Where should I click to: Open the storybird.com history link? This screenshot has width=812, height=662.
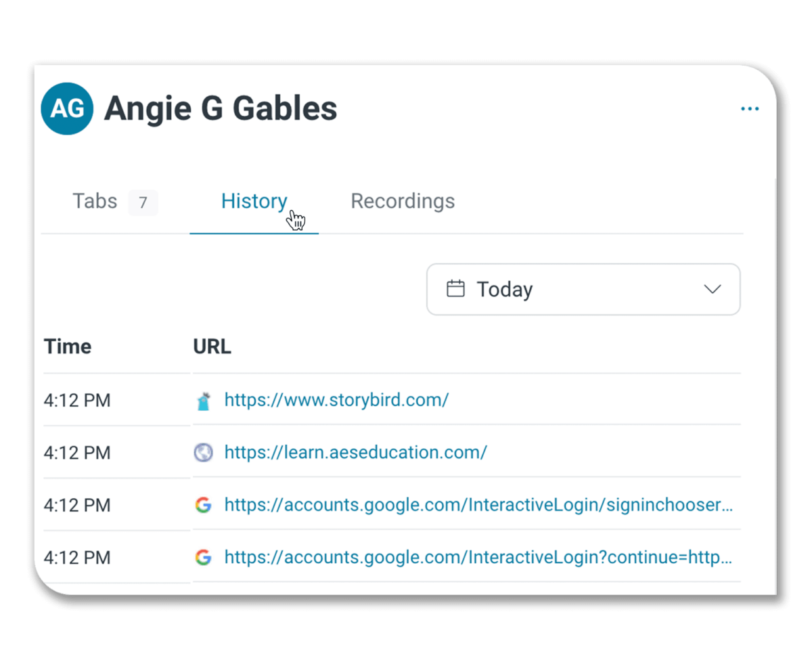[x=336, y=400]
